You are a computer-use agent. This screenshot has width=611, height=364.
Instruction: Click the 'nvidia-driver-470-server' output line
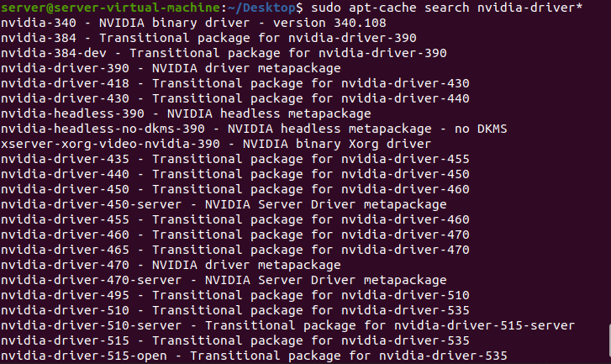coord(224,280)
